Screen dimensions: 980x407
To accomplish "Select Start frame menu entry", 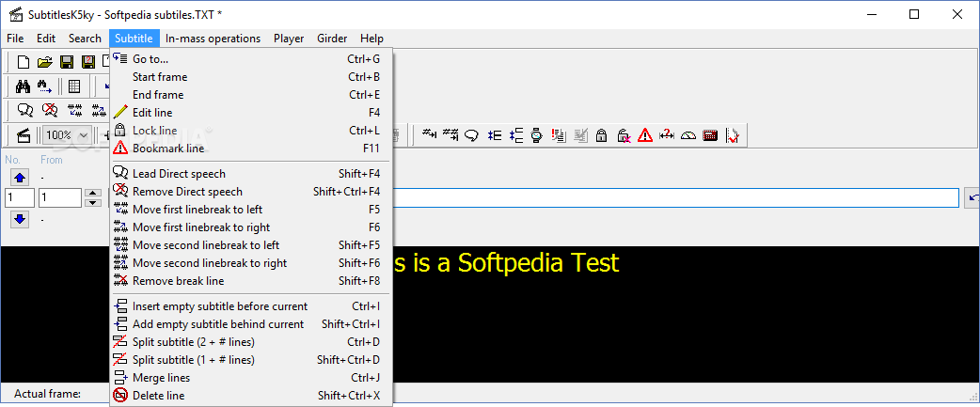I will coord(250,77).
